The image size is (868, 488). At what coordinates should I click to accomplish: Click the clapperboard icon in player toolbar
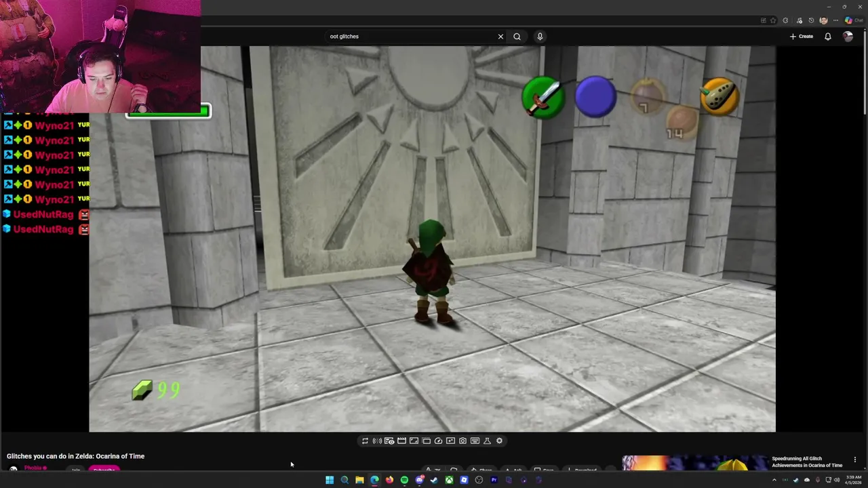click(x=401, y=441)
